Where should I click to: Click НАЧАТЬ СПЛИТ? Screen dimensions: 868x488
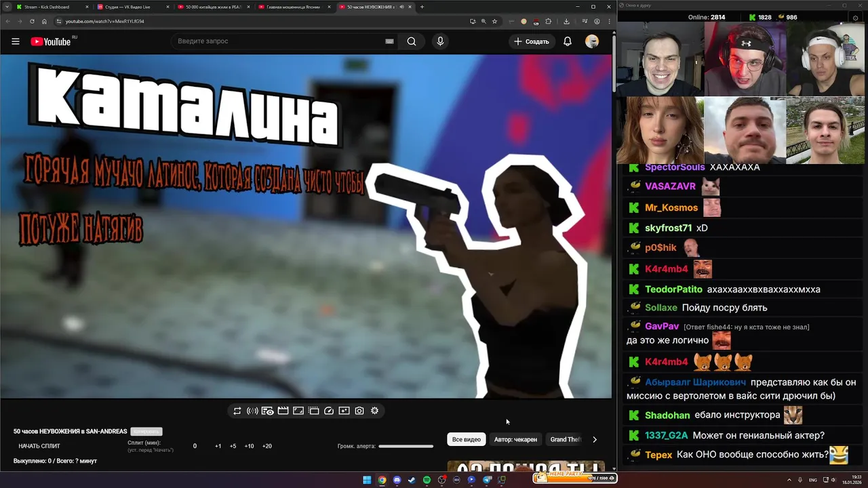39,446
